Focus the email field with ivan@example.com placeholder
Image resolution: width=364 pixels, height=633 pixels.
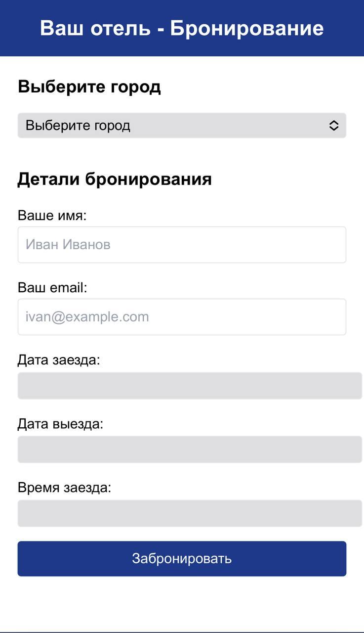(182, 317)
